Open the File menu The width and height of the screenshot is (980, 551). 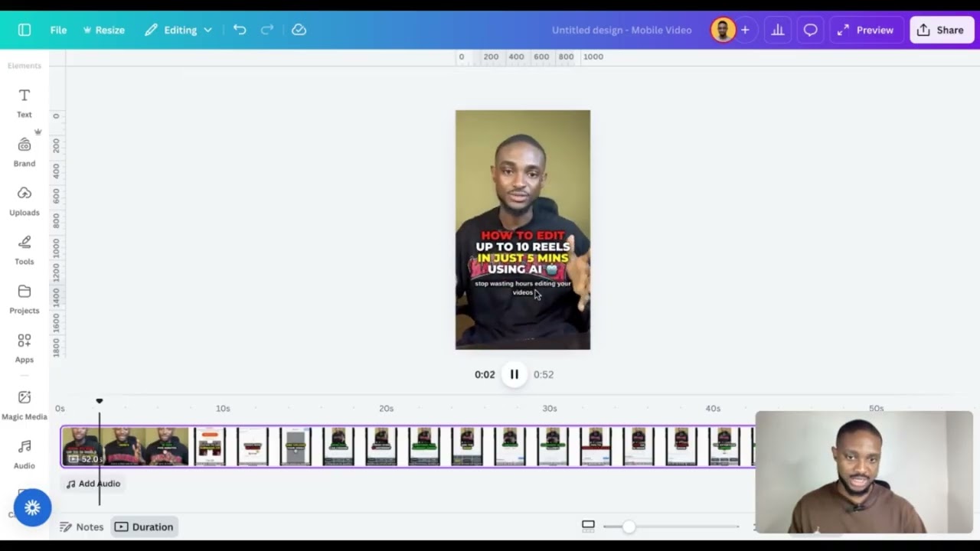pyautogui.click(x=58, y=30)
